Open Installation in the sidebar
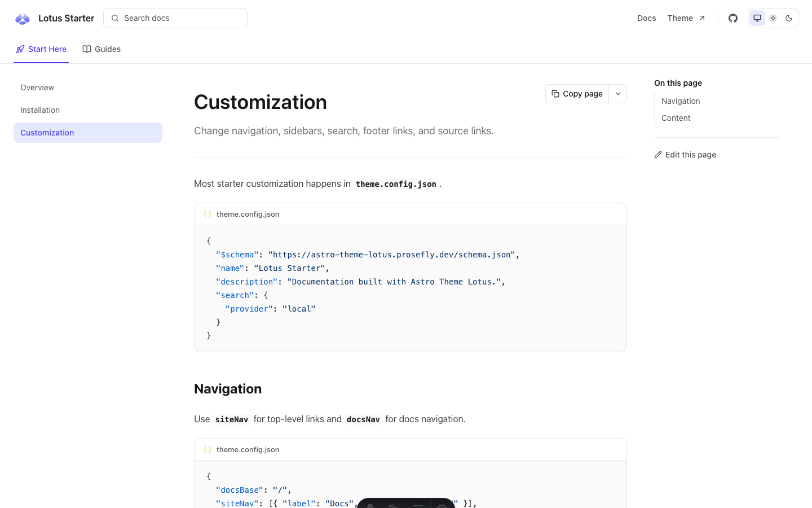 [x=88, y=110]
